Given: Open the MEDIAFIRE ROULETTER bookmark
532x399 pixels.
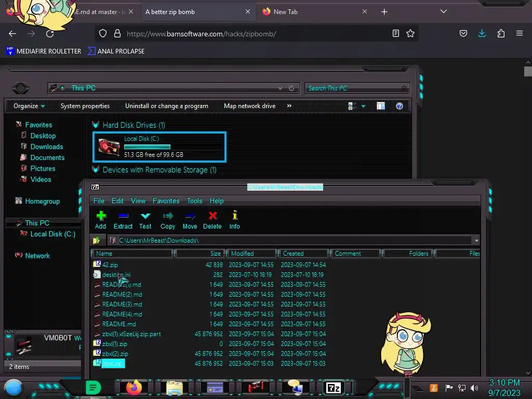Looking at the screenshot, I should [44, 51].
